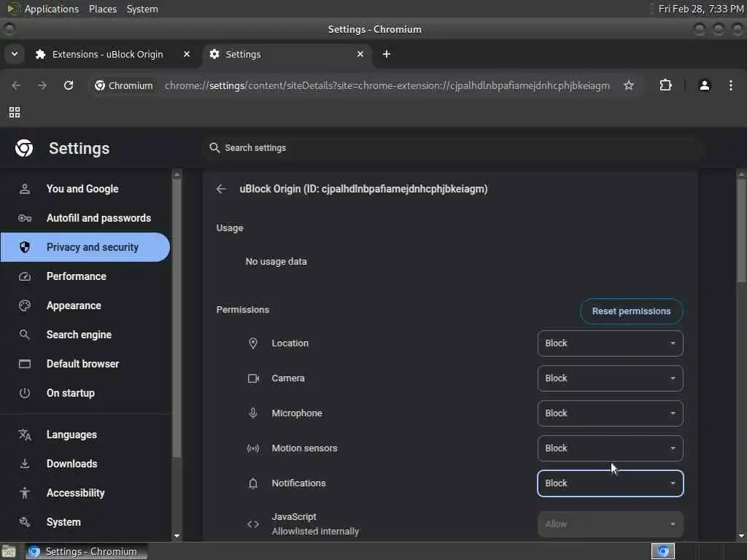Open the apps grid shortcut
Viewport: 747px width, 560px height.
15,112
